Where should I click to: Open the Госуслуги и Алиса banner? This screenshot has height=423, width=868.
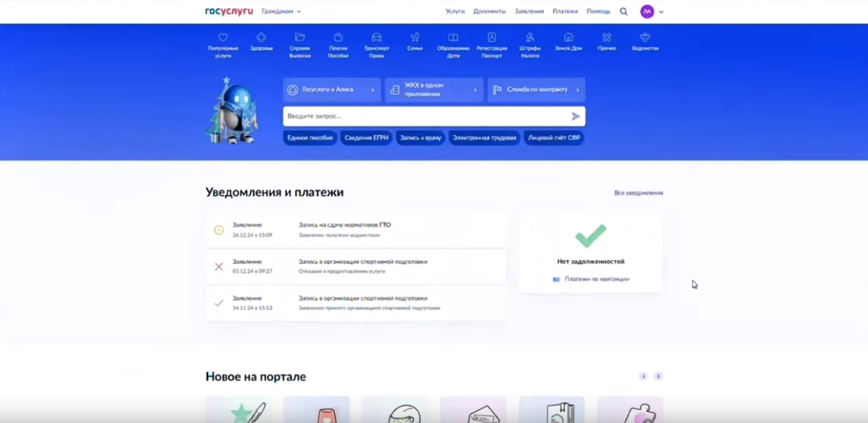[x=332, y=90]
